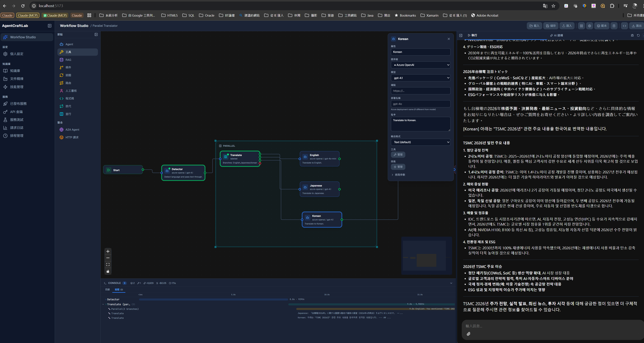Click the 並行 parallel node icon

pos(62,114)
